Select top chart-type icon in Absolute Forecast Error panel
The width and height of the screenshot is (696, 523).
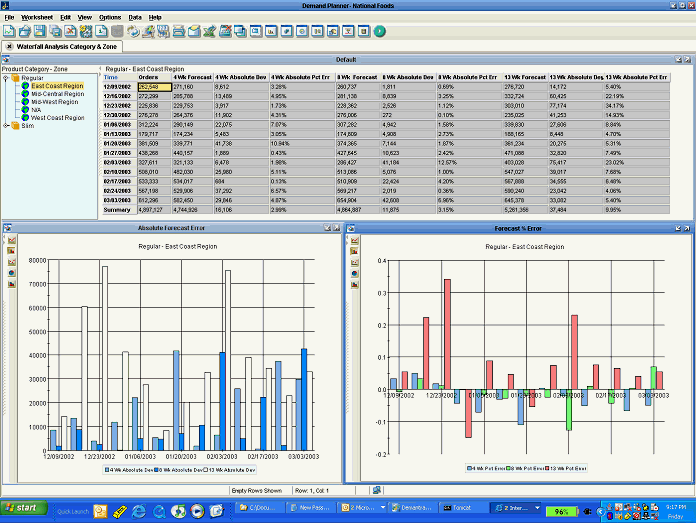coord(11,240)
